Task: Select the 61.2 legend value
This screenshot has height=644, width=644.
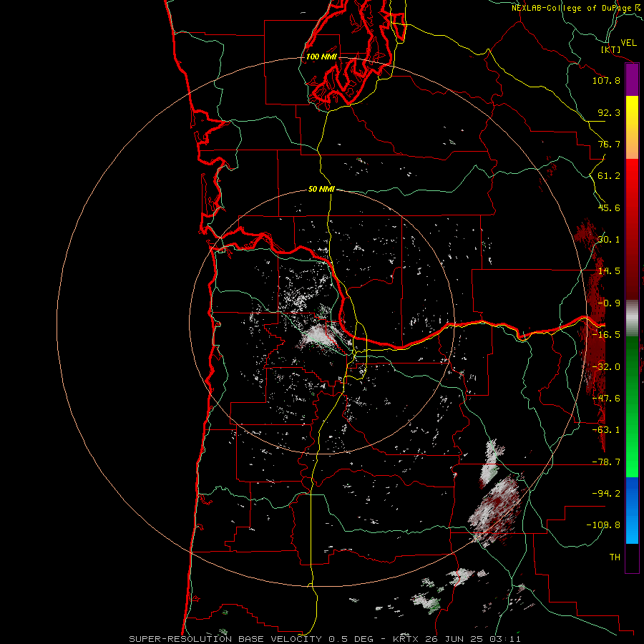Action: coord(609,176)
